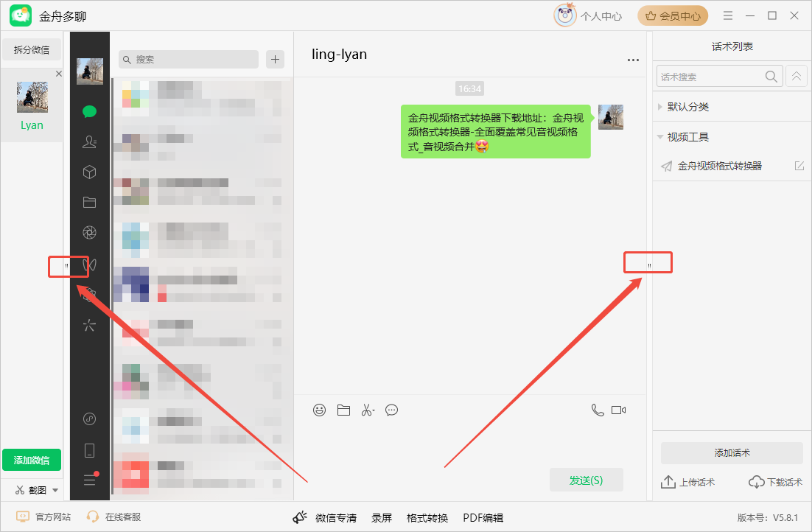The image size is (812, 532).
Task: Open the sidebar menu with red dot
Action: pyautogui.click(x=90, y=479)
